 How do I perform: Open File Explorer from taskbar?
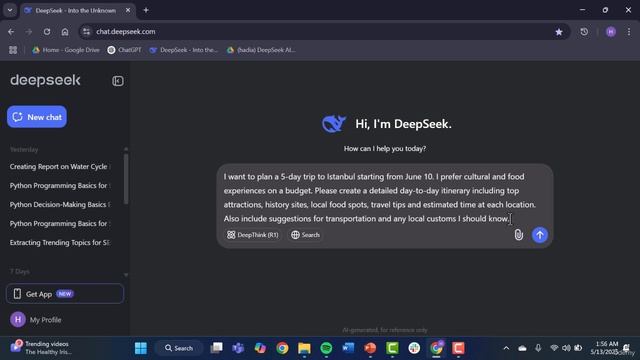[304, 348]
